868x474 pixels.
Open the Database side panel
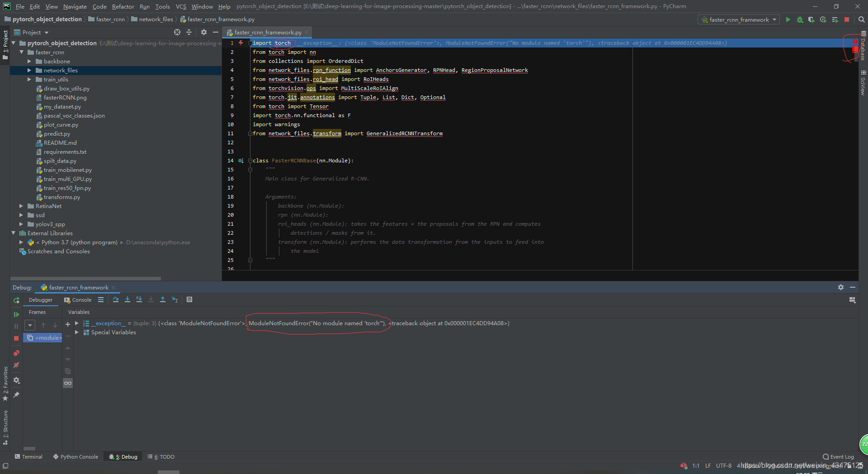coord(863,46)
